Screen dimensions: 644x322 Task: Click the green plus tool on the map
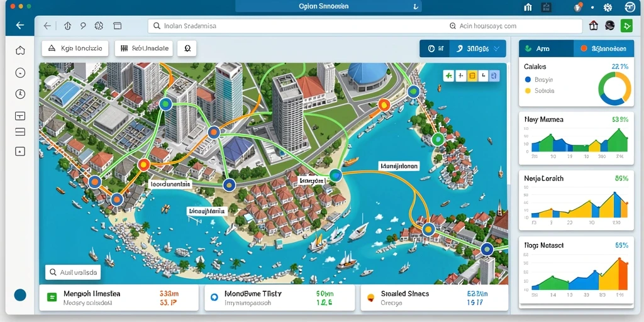[449, 75]
